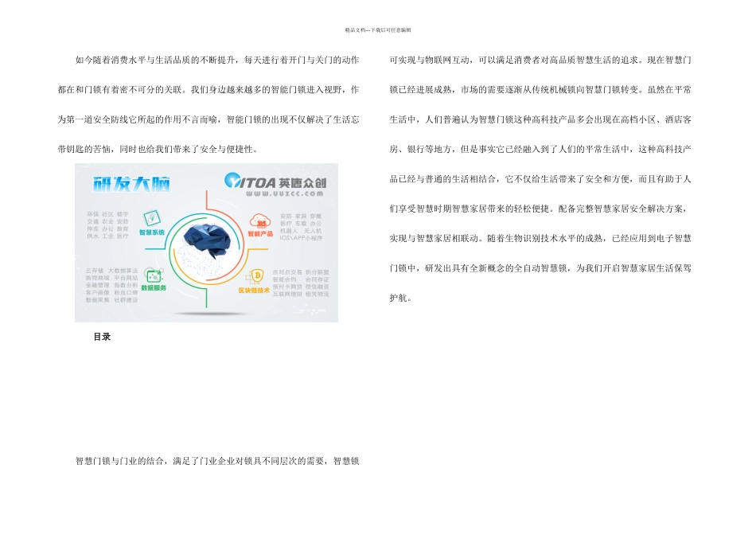Viewport: 756px width, 535px height.
Task: Click the 云存储 text in the image
Action: click(95, 271)
